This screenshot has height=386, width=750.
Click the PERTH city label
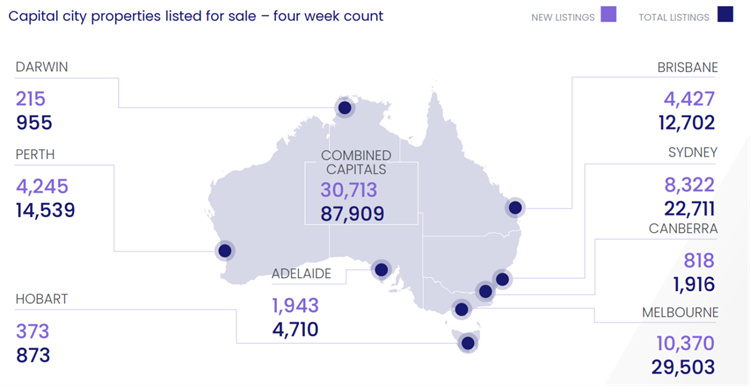[35, 154]
